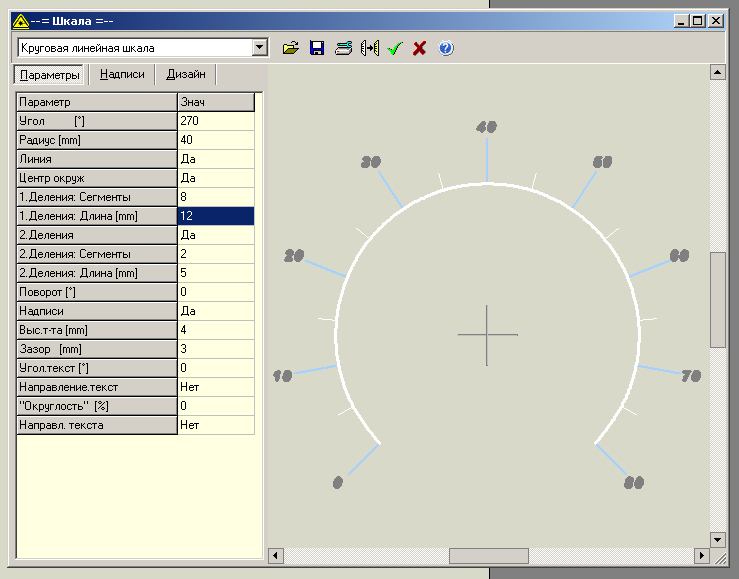Click the horizontal scrollbar thumb under preview
Screen dimensions: 739x579
point(488,556)
